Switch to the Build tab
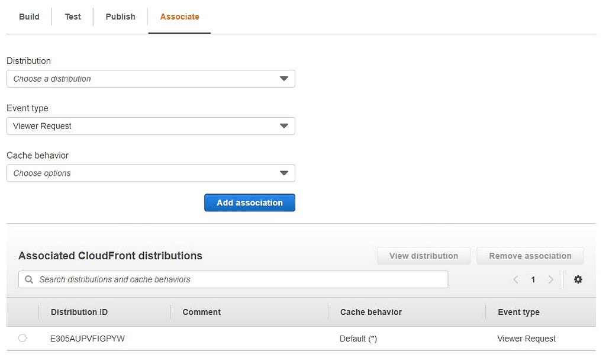606x364 pixels. [x=29, y=17]
